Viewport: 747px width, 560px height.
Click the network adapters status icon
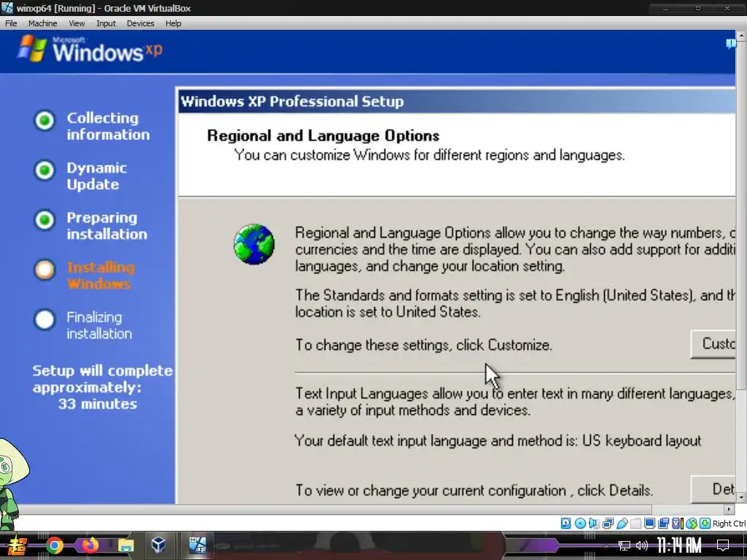[x=608, y=524]
